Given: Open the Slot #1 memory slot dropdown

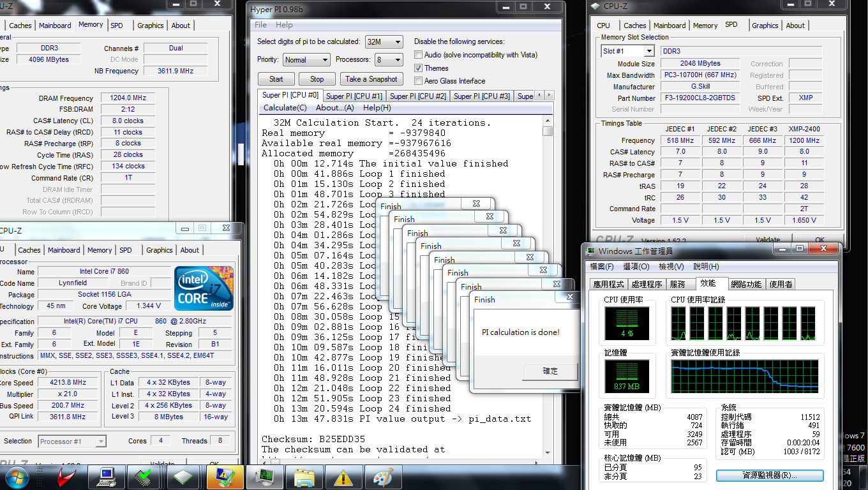Looking at the screenshot, I should (628, 51).
